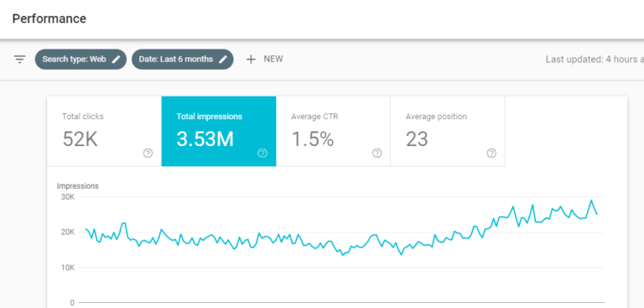Click the 1.5% CTR value
644x308 pixels.
[x=313, y=139]
